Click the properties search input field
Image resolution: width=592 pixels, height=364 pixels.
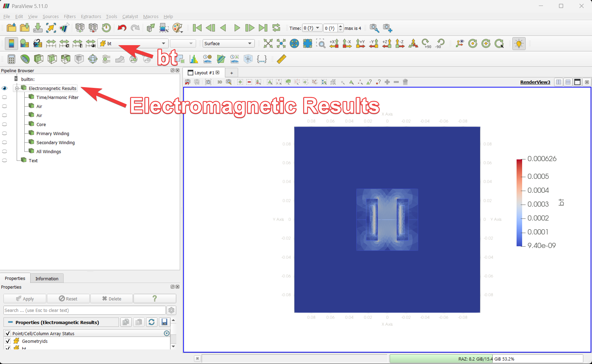(84, 310)
